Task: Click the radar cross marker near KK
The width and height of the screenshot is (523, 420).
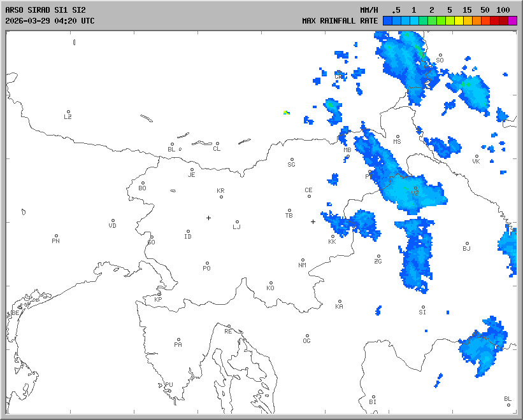Action: tap(313, 221)
